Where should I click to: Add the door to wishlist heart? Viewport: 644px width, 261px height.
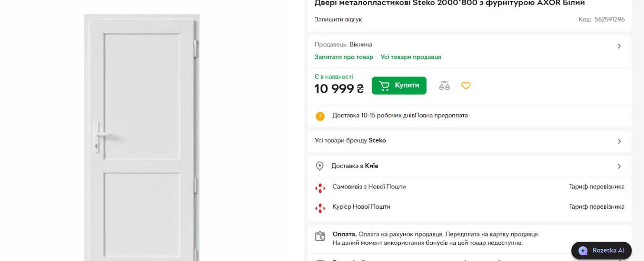[x=466, y=85]
